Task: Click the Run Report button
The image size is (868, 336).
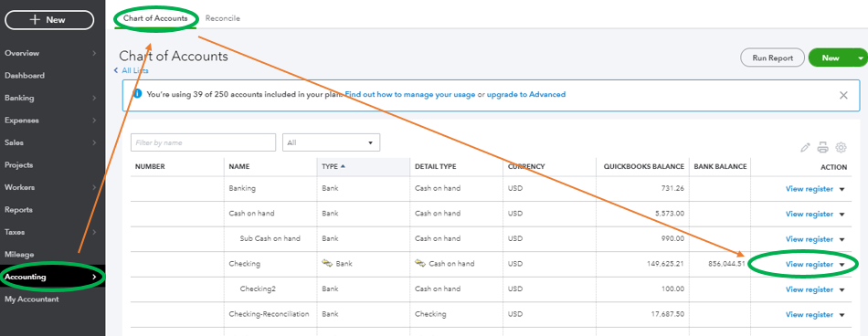Action: click(772, 58)
